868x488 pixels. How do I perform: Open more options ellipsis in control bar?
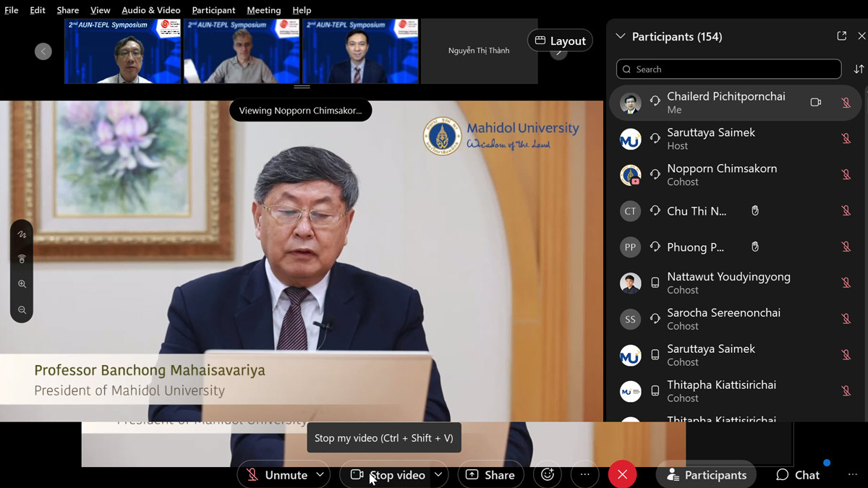[x=584, y=475]
